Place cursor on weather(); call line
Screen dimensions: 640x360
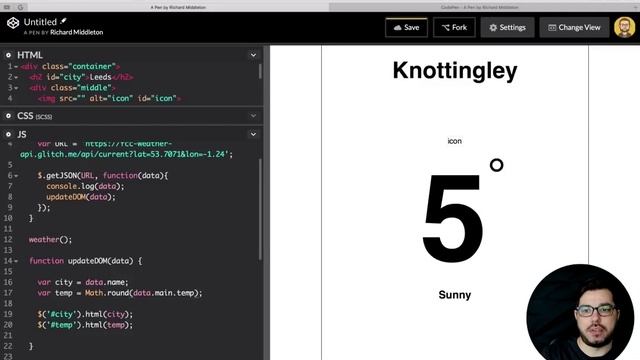point(50,240)
